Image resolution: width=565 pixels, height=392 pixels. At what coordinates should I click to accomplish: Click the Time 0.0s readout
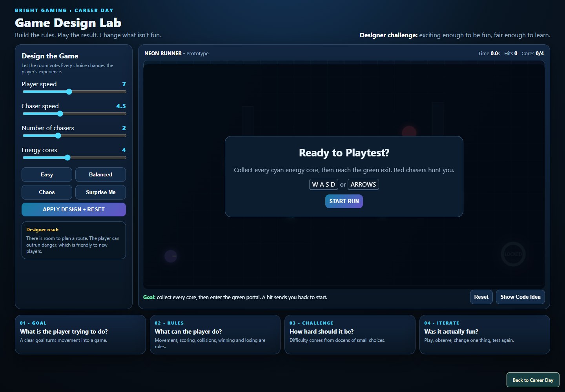tap(489, 53)
